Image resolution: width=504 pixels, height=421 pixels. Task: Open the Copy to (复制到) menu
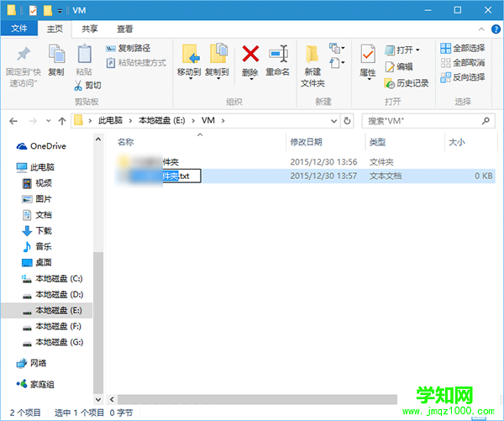[217, 61]
